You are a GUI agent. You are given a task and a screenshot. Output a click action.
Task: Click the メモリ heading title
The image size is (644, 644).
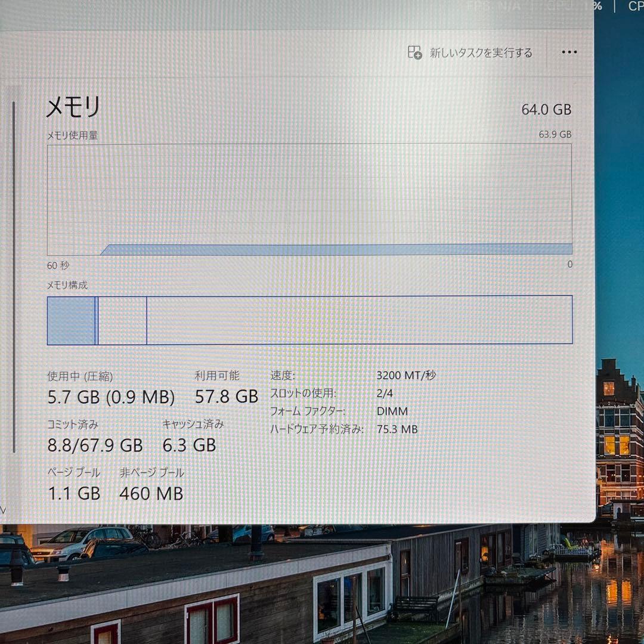[x=73, y=107]
